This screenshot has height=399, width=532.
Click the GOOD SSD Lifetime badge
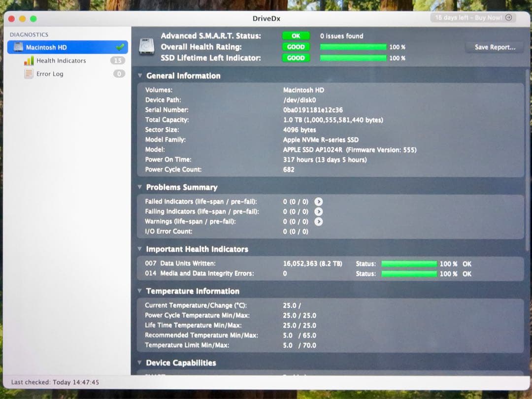[x=296, y=58]
